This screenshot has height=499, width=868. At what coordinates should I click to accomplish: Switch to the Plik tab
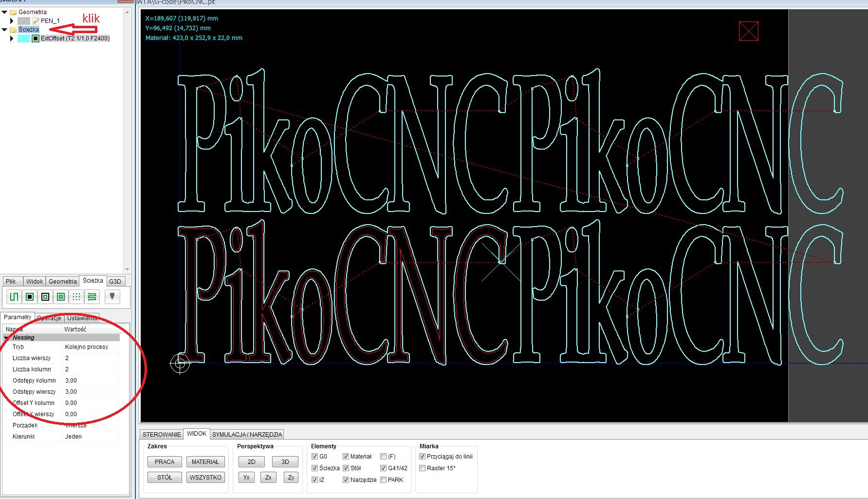11,282
